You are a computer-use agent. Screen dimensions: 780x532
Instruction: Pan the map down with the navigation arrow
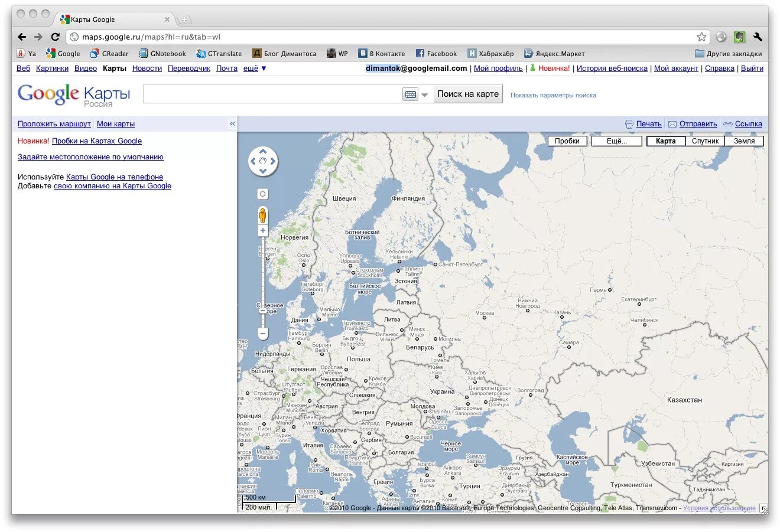pyautogui.click(x=263, y=171)
